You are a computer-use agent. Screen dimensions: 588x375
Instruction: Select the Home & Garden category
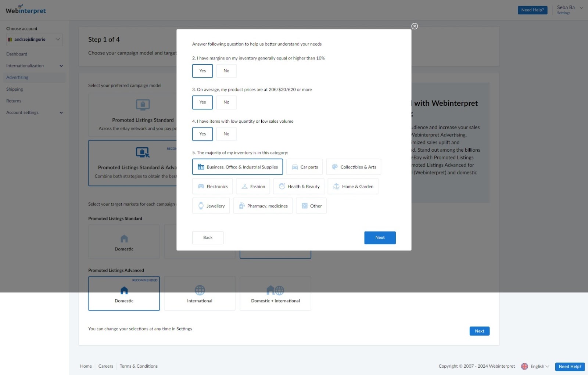coord(352,186)
